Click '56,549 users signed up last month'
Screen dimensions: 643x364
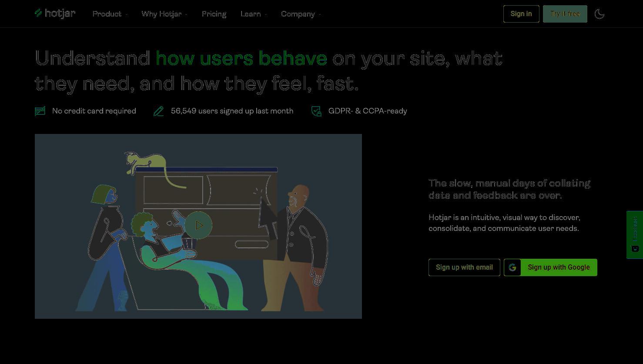coord(232,111)
